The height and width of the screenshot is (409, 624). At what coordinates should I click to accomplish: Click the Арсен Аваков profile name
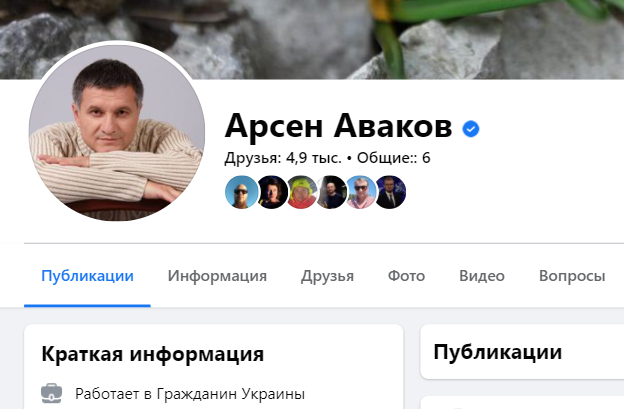click(x=338, y=126)
